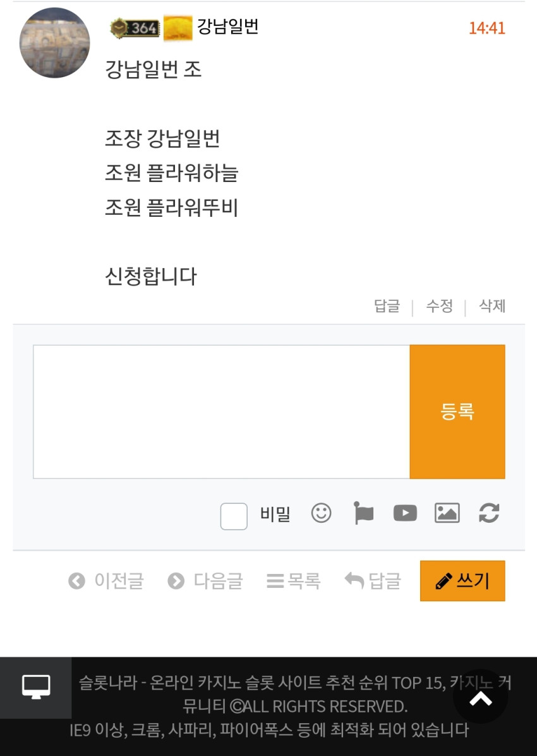Submit comment with the 등록 button
Viewport: 537px width, 756px height.
[x=457, y=412]
